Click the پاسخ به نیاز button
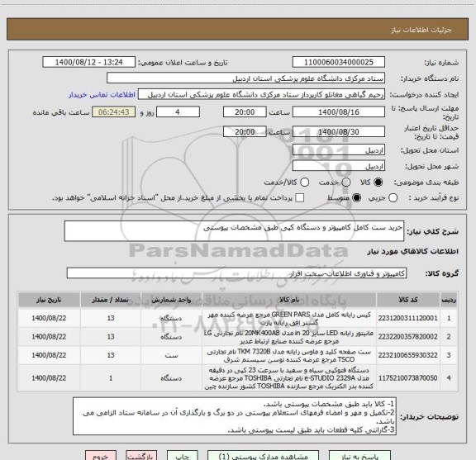This screenshot has height=460, width=476. (x=359, y=456)
